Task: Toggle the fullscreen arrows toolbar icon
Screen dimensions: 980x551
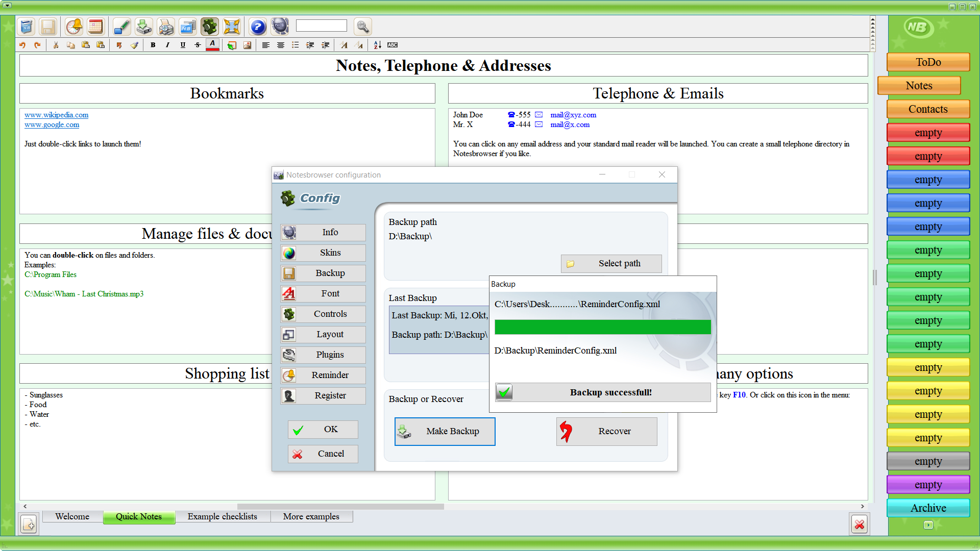Action: (231, 27)
